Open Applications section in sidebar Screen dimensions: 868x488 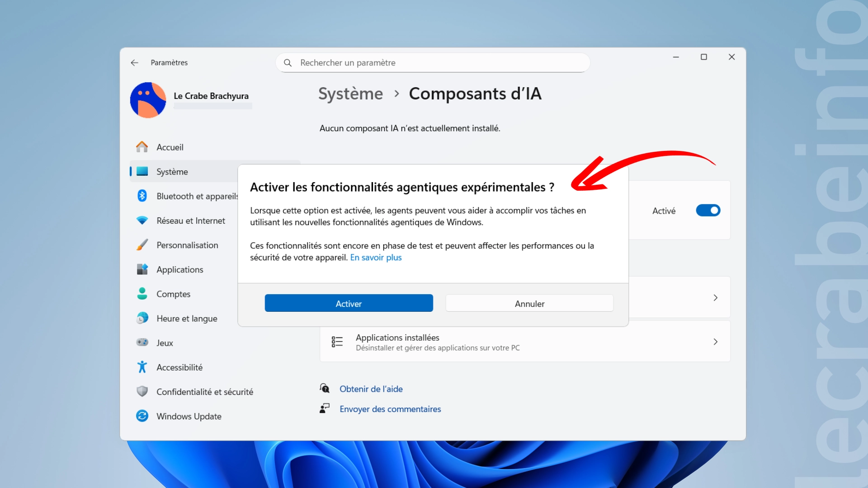pos(179,270)
